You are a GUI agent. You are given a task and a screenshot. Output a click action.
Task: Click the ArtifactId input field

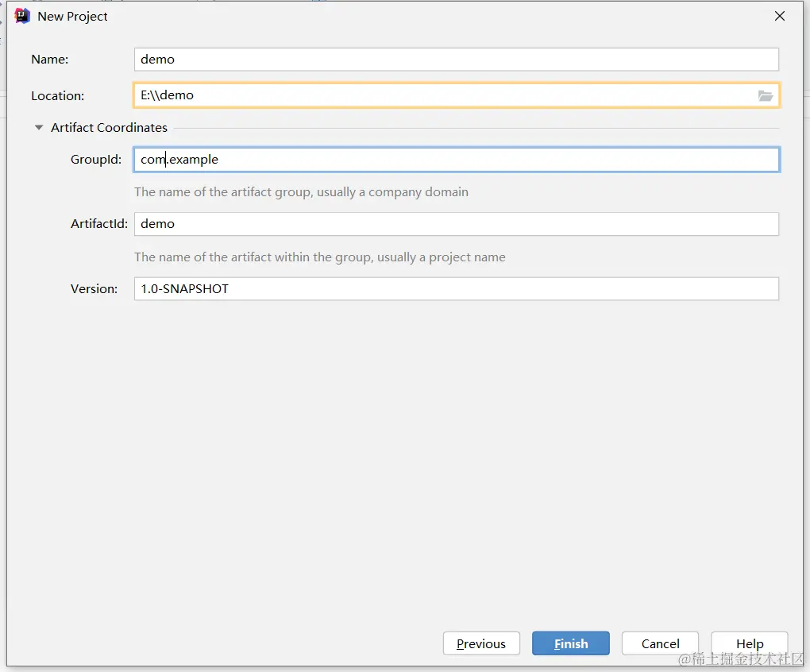(456, 224)
